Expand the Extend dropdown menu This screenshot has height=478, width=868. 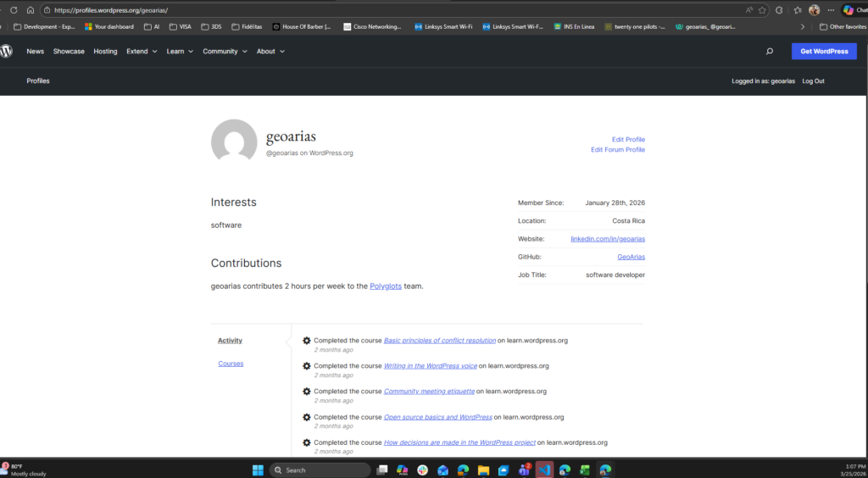point(142,52)
